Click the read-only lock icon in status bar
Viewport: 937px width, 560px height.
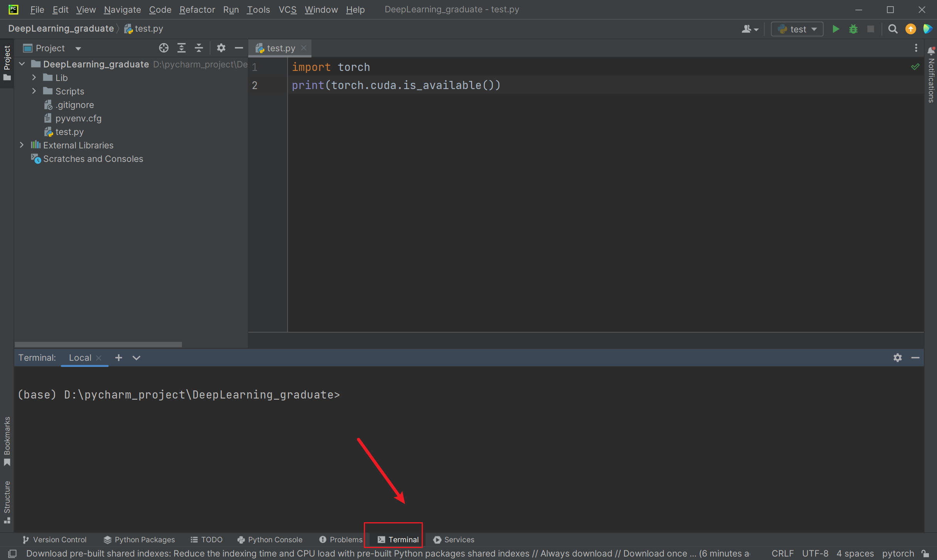925,554
